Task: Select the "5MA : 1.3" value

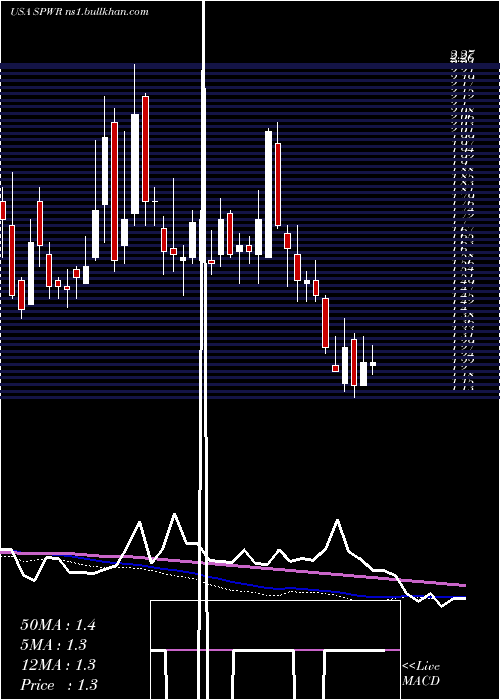Action: click(53, 645)
